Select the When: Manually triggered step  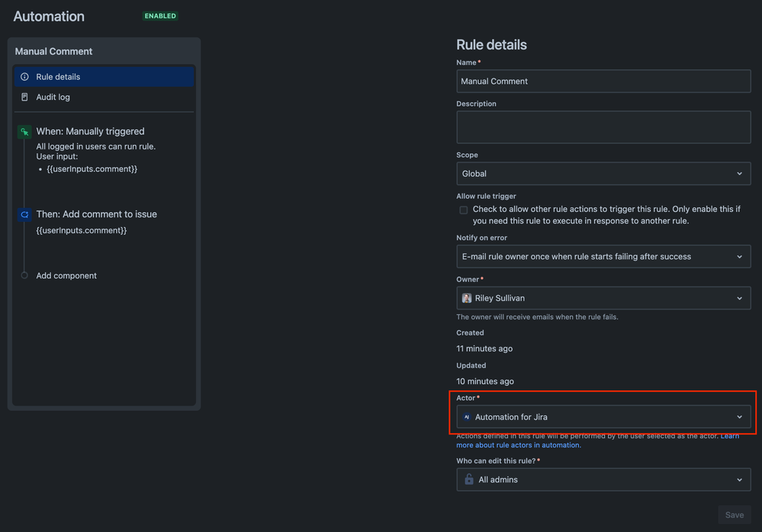tap(91, 132)
